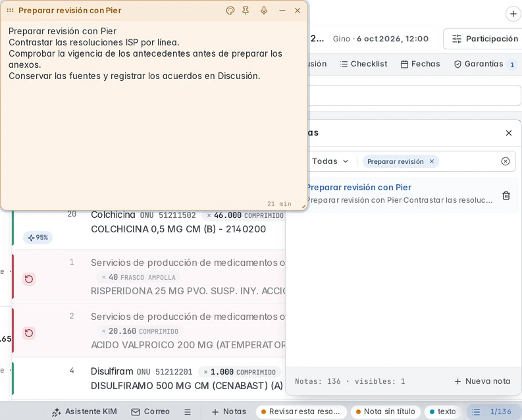Click the Gino 6 oct 2026 date label
Image resolution: width=522 pixels, height=420 pixels.
pos(380,39)
